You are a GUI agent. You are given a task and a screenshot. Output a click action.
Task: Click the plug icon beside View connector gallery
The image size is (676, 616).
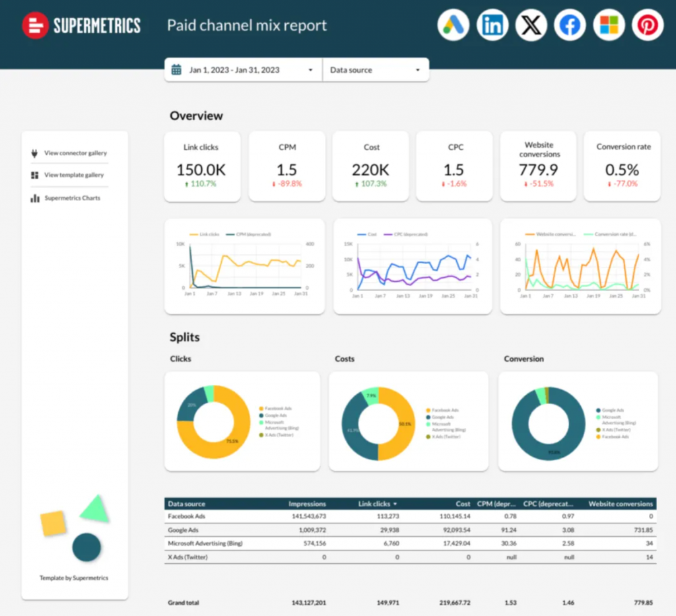tap(34, 153)
